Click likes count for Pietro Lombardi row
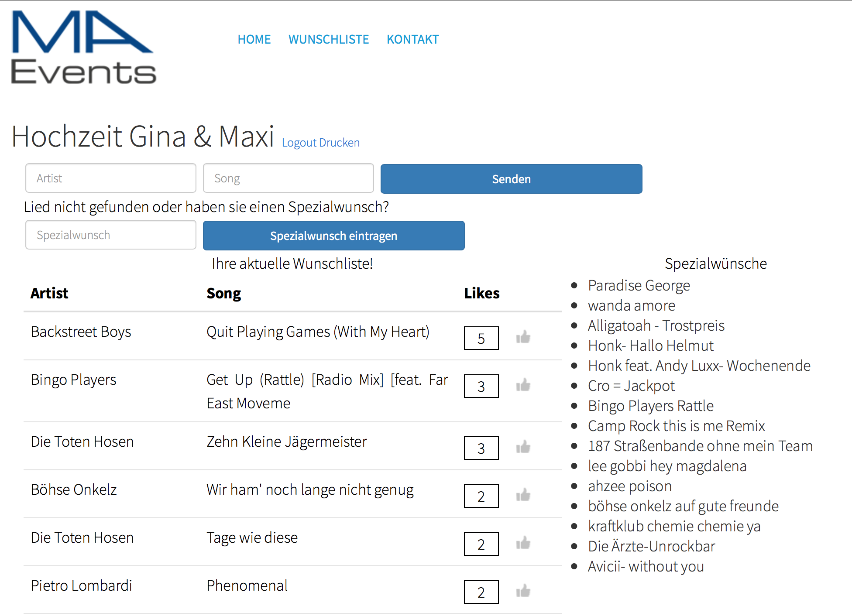The image size is (852, 616). pos(481,592)
